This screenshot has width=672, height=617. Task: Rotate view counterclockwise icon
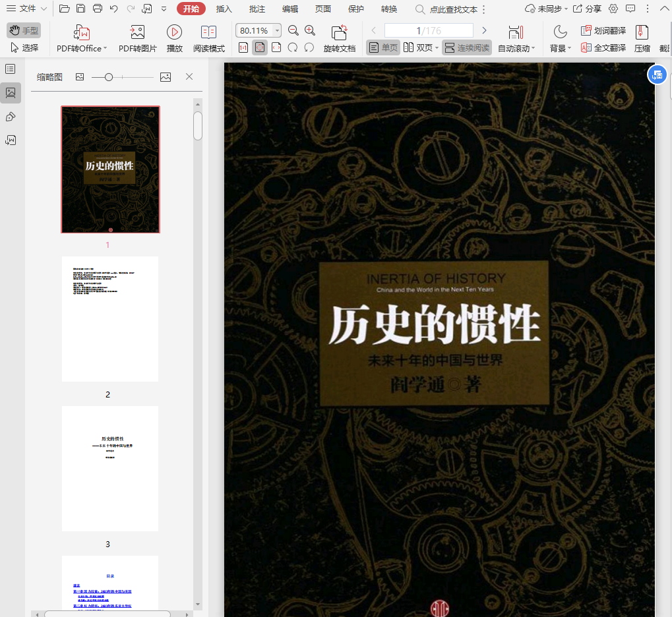click(309, 47)
